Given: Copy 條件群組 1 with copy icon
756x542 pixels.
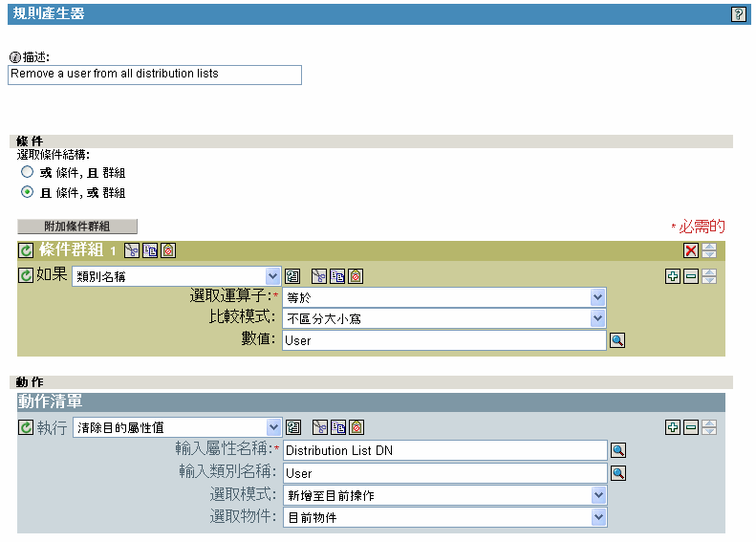Looking at the screenshot, I should 150,250.
